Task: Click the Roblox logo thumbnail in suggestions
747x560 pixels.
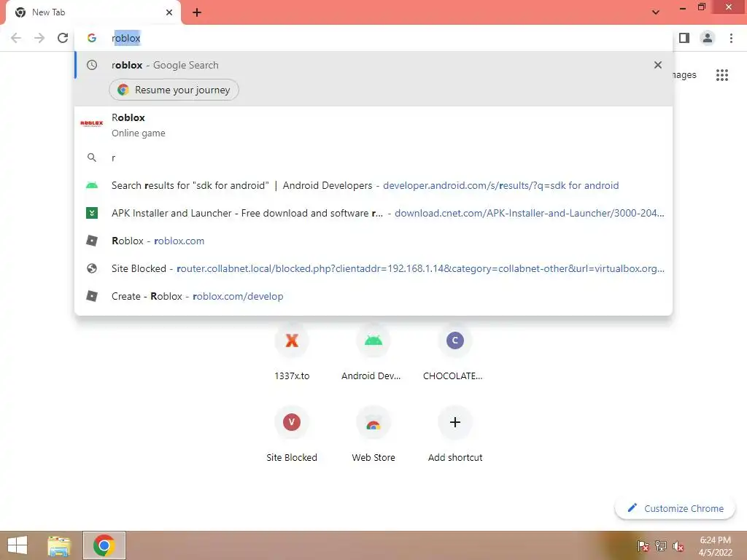Action: pyautogui.click(x=92, y=123)
